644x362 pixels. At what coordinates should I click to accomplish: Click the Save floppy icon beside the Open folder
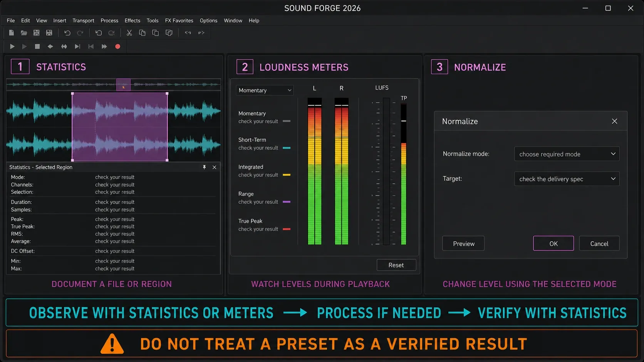[37, 33]
